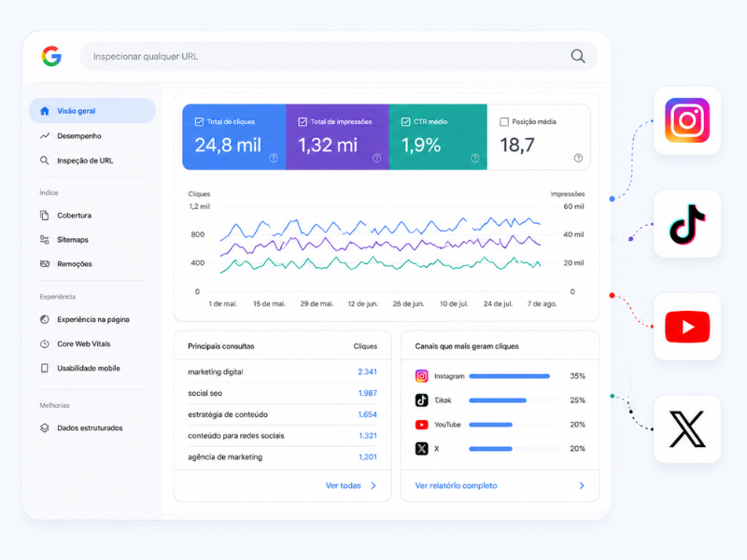Click the Experiência na página icon
747x560 pixels.
click(x=45, y=319)
